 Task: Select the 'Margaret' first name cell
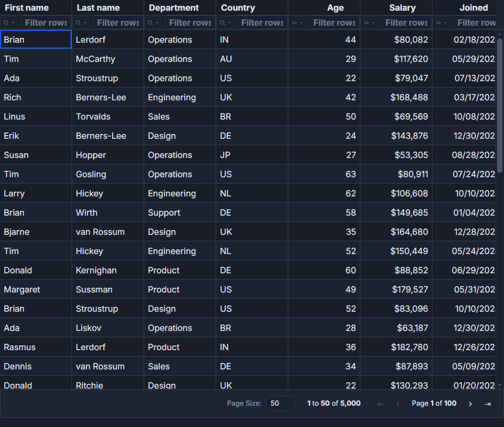36,289
